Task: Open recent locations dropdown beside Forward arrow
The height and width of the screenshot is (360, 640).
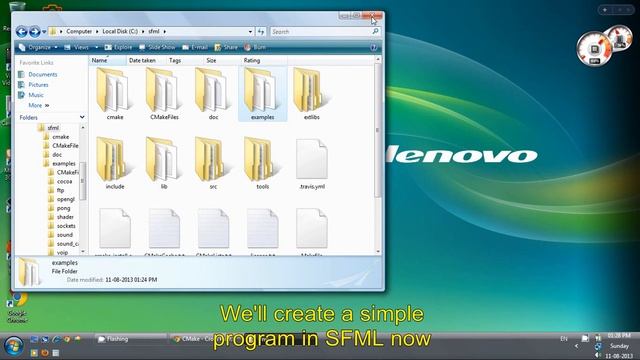Action: click(x=44, y=31)
